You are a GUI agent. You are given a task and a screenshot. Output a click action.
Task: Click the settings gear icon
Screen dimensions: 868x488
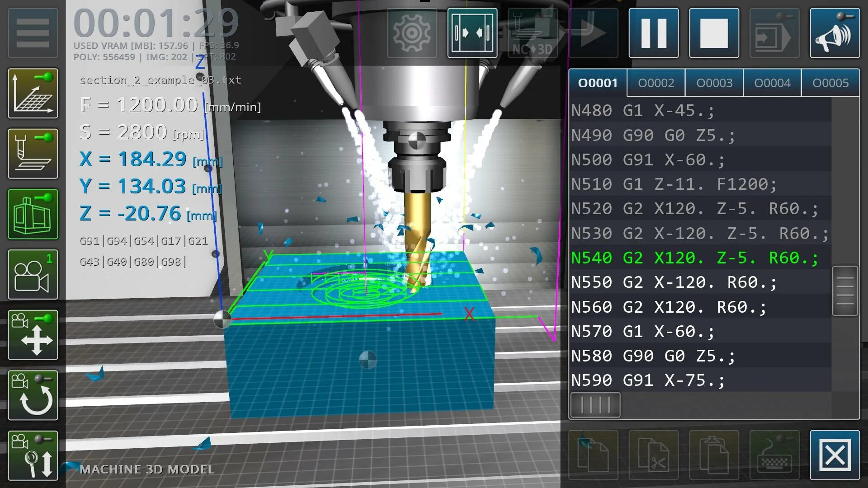412,33
